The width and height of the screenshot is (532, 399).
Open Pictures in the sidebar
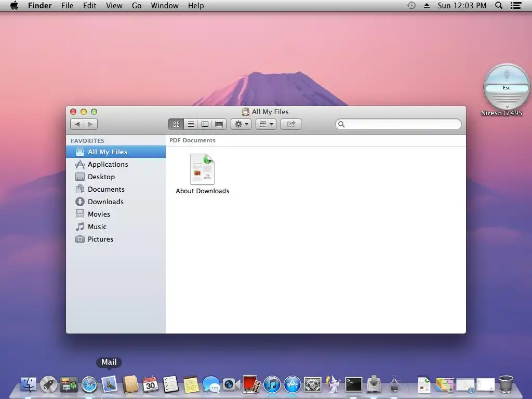116,239
